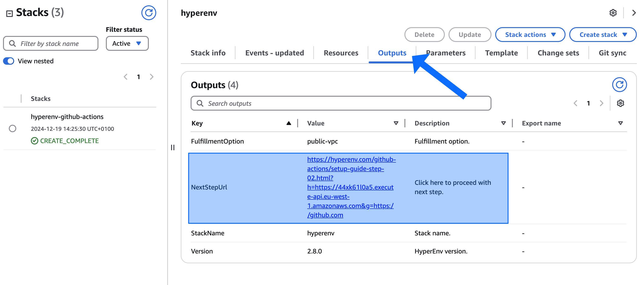
Task: Switch to the Template tab
Action: tap(501, 53)
